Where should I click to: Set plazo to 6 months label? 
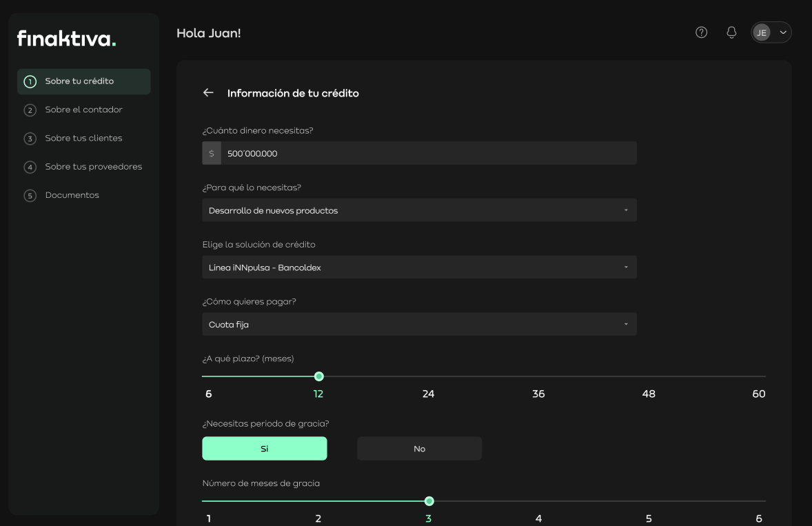point(209,394)
